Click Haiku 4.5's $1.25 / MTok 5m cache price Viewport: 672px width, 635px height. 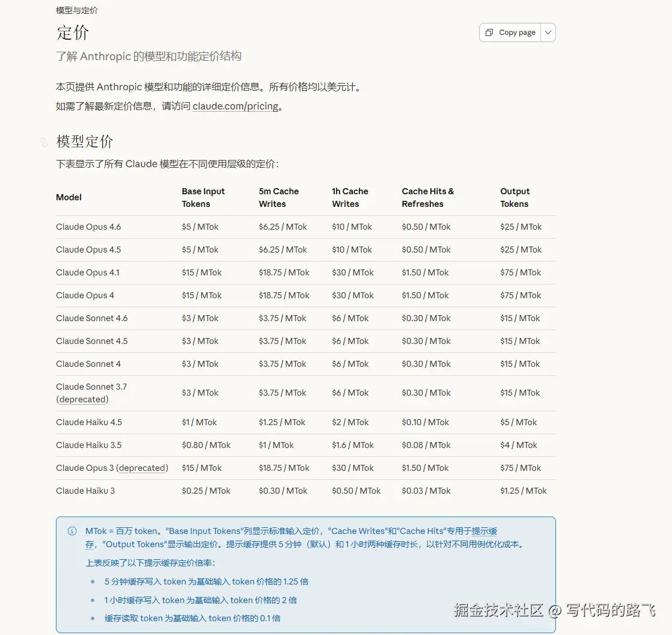click(x=282, y=422)
